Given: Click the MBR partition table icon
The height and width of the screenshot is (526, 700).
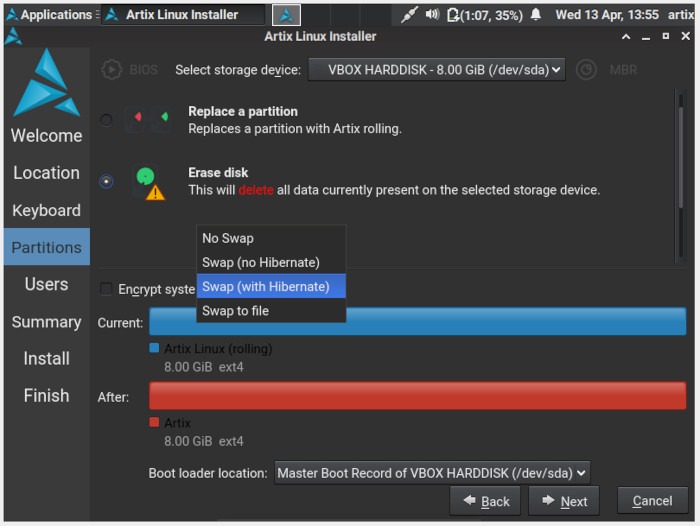Looking at the screenshot, I should point(586,70).
